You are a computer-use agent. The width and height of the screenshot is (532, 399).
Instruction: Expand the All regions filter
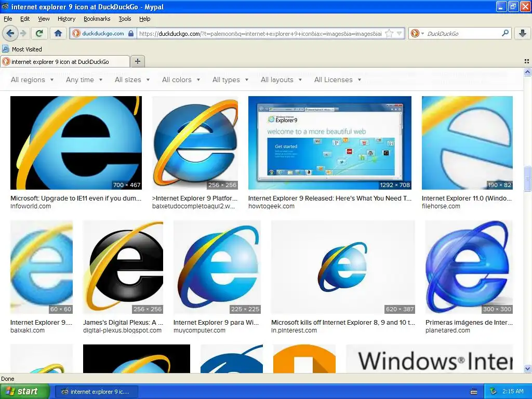coord(32,79)
